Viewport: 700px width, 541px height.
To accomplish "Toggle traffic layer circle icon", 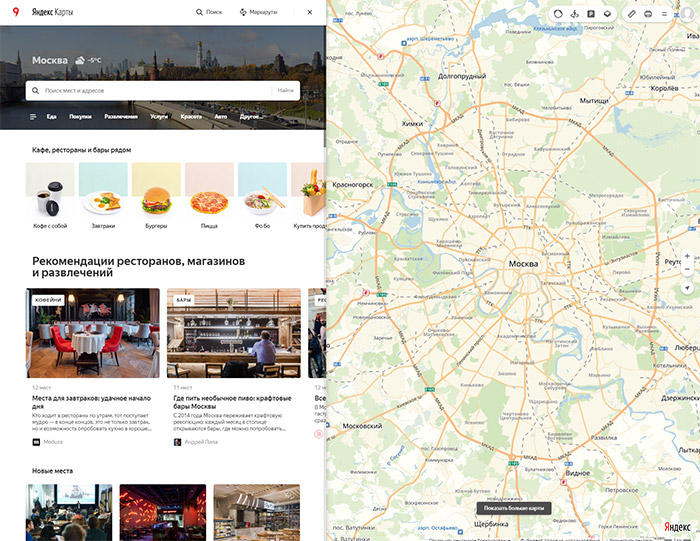I will (558, 14).
